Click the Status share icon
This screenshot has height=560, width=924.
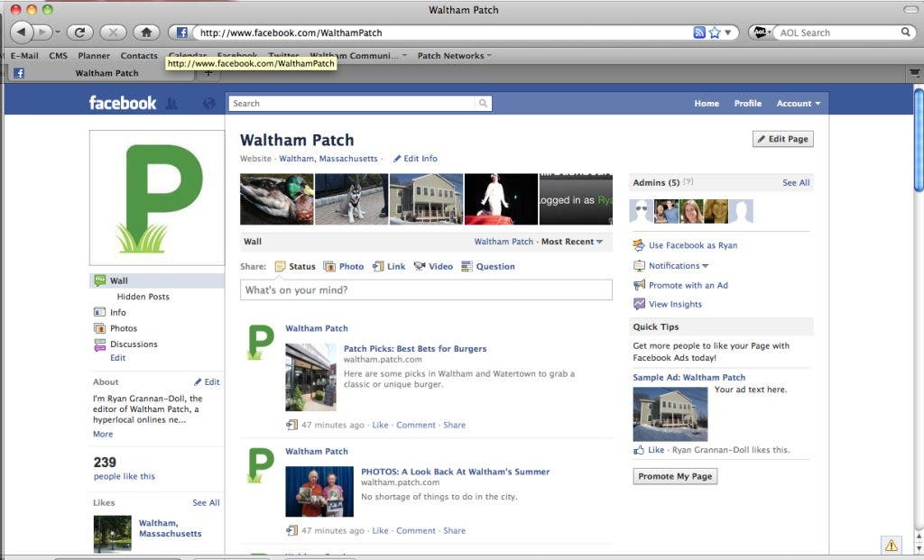tap(281, 266)
